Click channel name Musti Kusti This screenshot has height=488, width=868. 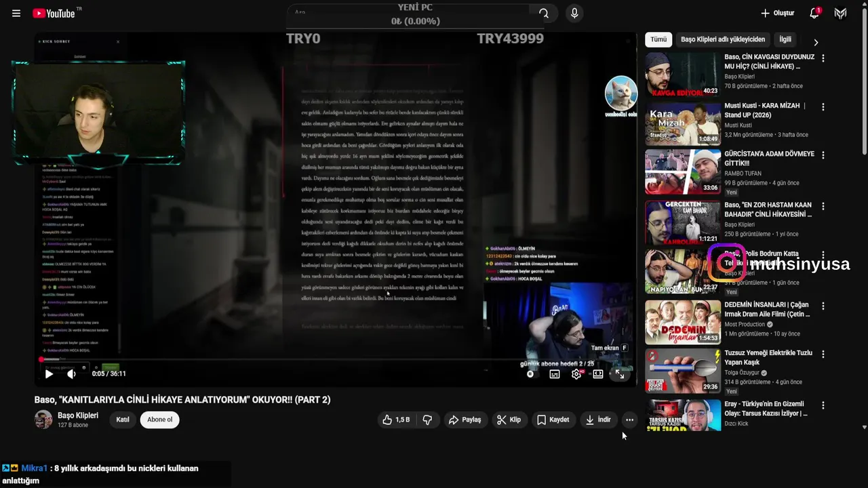(738, 125)
